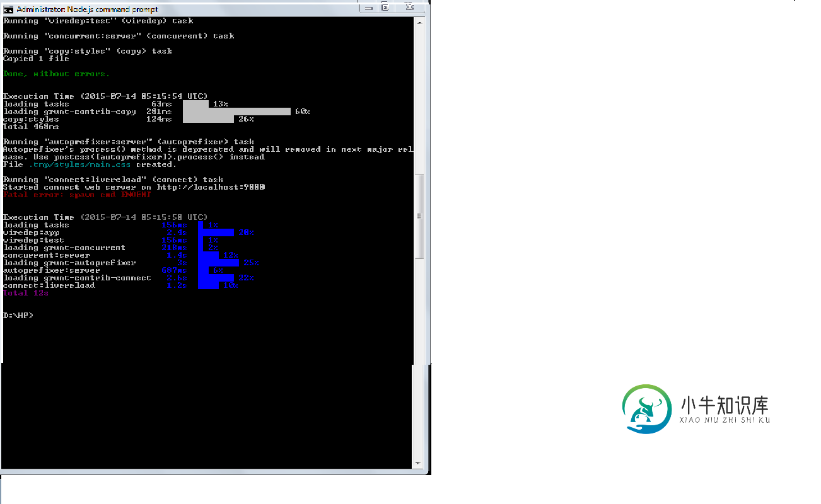The height and width of the screenshot is (504, 821).
Task: Open the command prompt system menu icon
Action: click(8, 9)
